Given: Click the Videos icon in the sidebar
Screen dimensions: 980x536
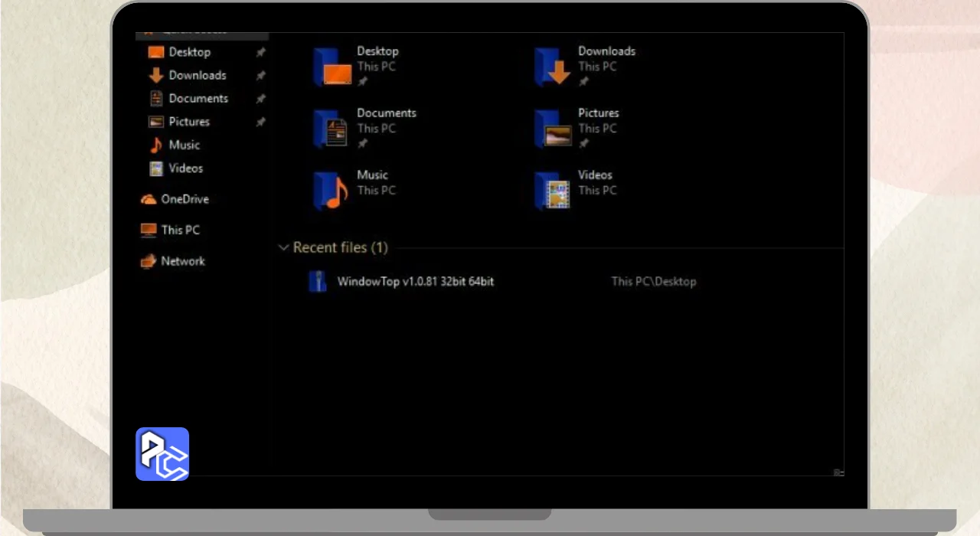Looking at the screenshot, I should click(156, 168).
